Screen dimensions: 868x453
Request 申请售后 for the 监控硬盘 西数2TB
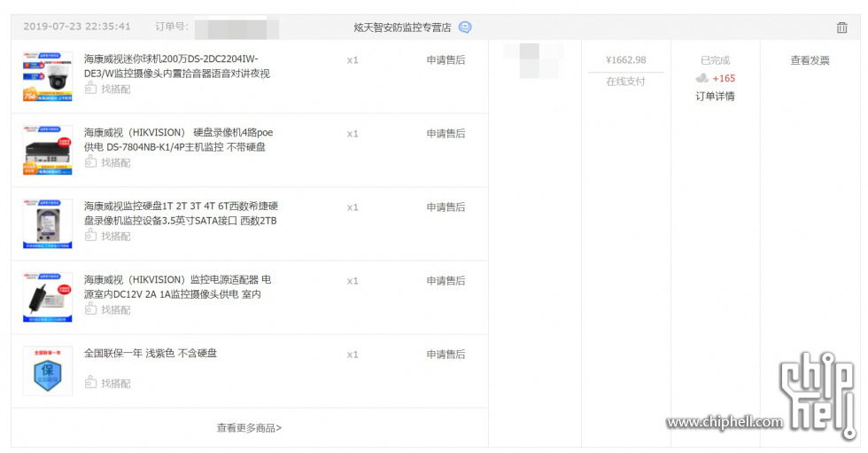[x=446, y=207]
